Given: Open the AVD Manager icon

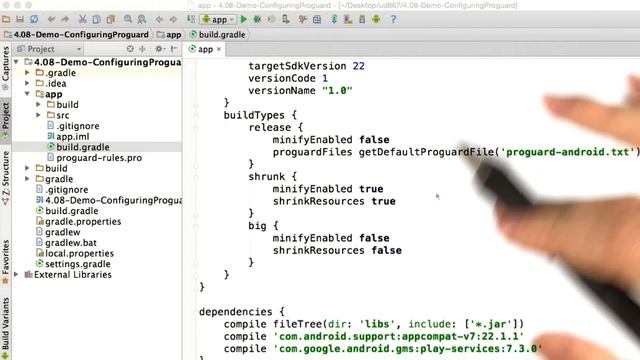Looking at the screenshot, I should tap(348, 19).
